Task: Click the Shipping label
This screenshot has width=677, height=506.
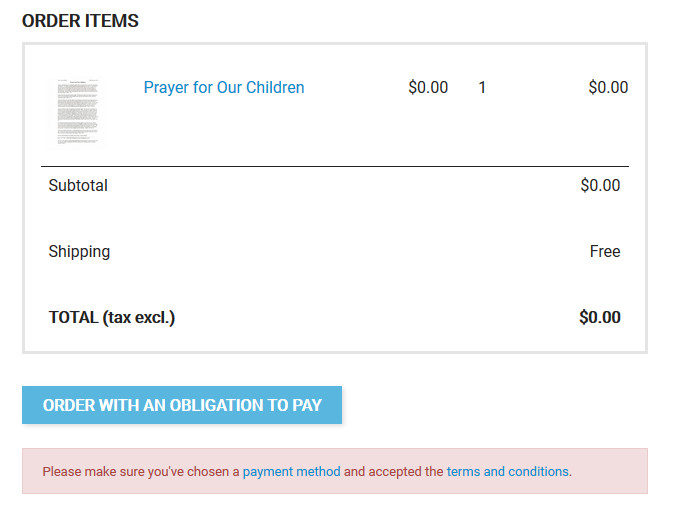Action: pos(79,251)
